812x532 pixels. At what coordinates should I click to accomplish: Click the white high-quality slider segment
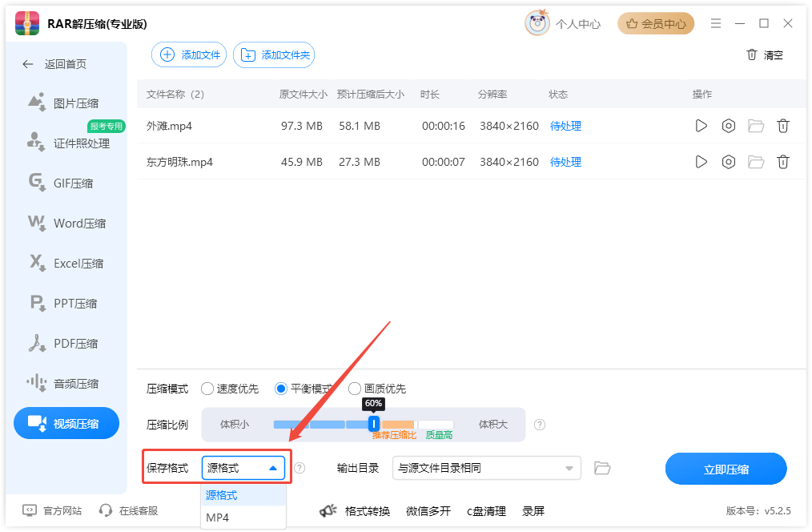[436, 425]
